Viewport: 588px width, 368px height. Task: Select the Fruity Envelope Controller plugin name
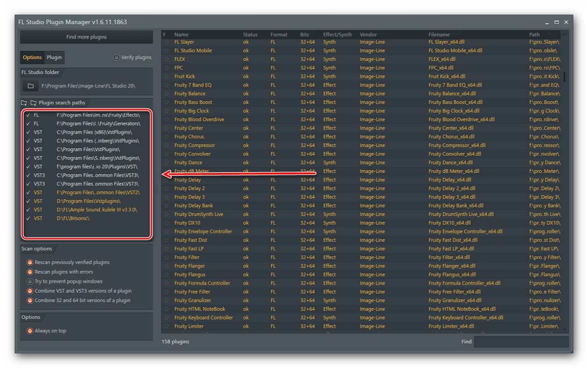pos(203,231)
